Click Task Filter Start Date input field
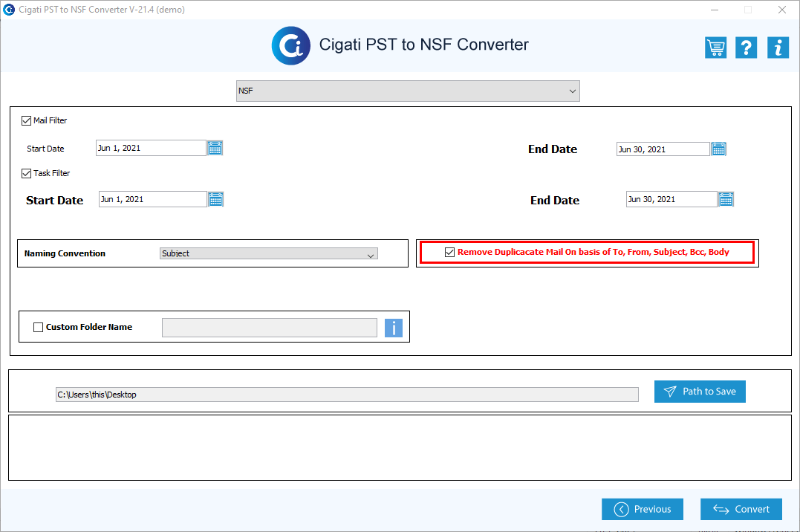 point(152,199)
